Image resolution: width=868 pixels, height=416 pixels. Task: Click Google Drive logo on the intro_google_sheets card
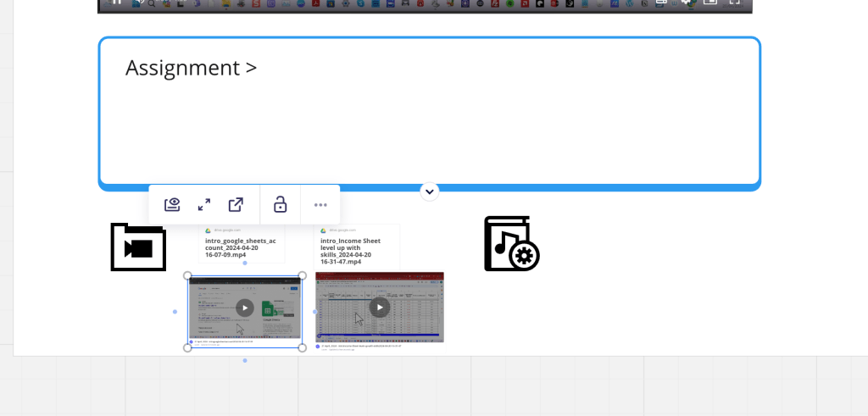tap(209, 230)
